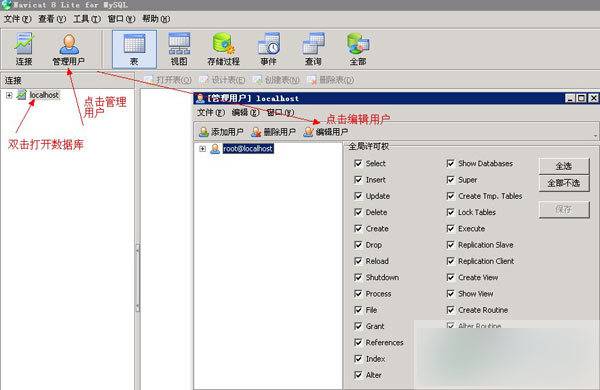
Task: Toggle Create Tmp. Tables checkbox
Action: click(x=450, y=196)
